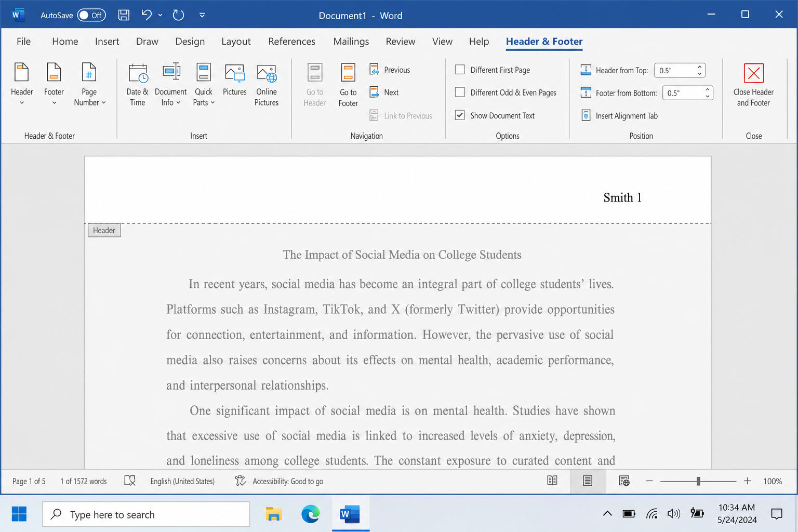Open Quick Parts menu
The width and height of the screenshot is (798, 532).
[204, 85]
